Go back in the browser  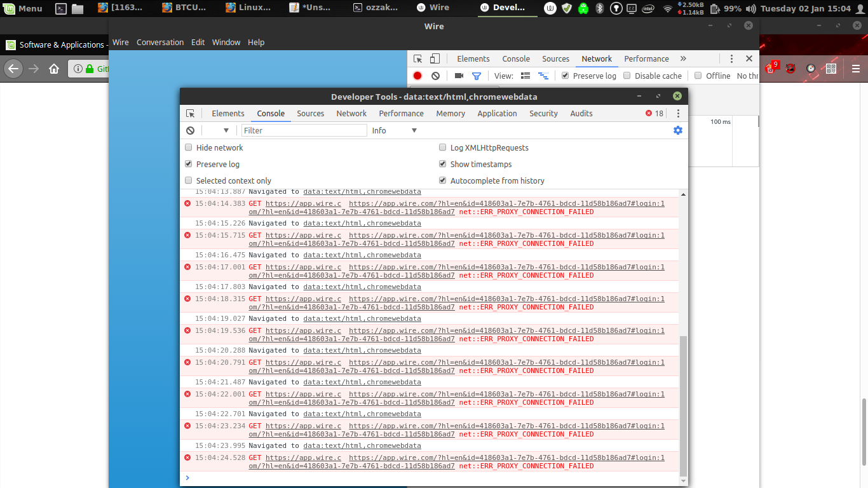(13, 69)
